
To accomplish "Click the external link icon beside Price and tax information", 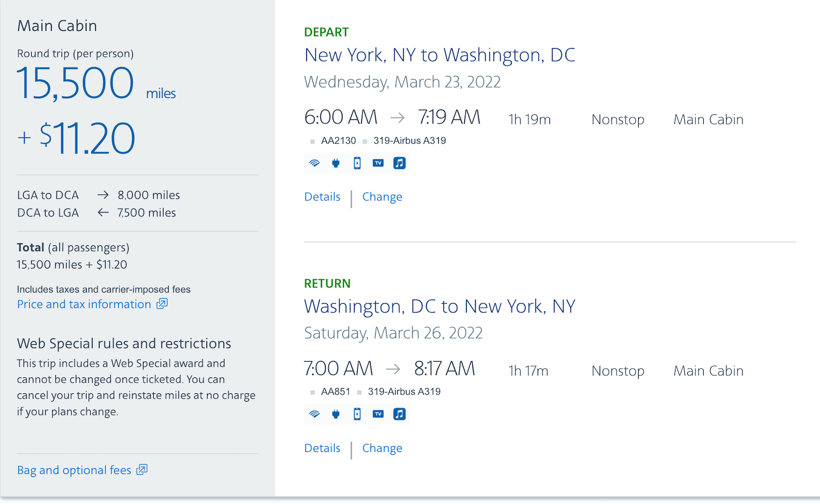I will click(x=161, y=304).
